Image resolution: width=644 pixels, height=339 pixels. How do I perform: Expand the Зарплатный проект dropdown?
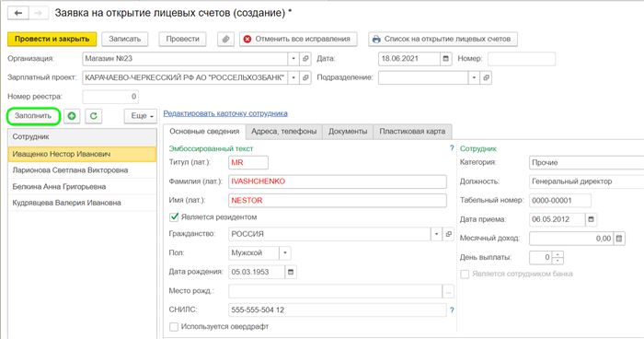pyautogui.click(x=293, y=77)
